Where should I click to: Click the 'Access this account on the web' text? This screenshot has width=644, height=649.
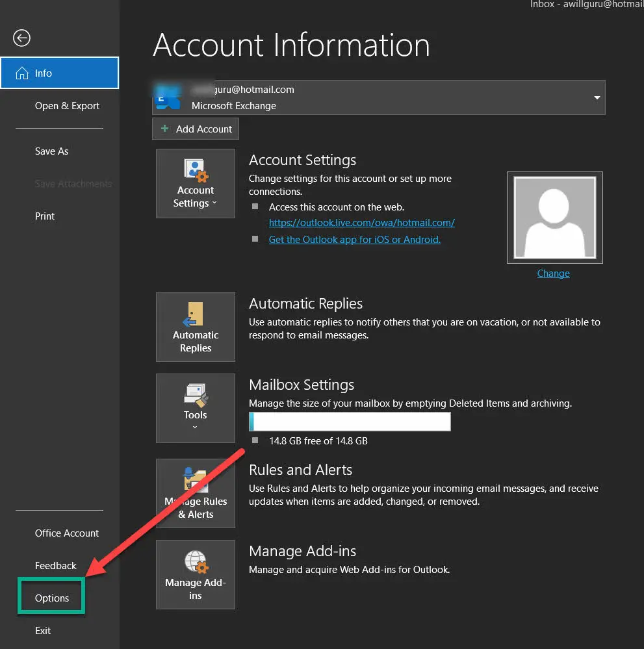[336, 207]
